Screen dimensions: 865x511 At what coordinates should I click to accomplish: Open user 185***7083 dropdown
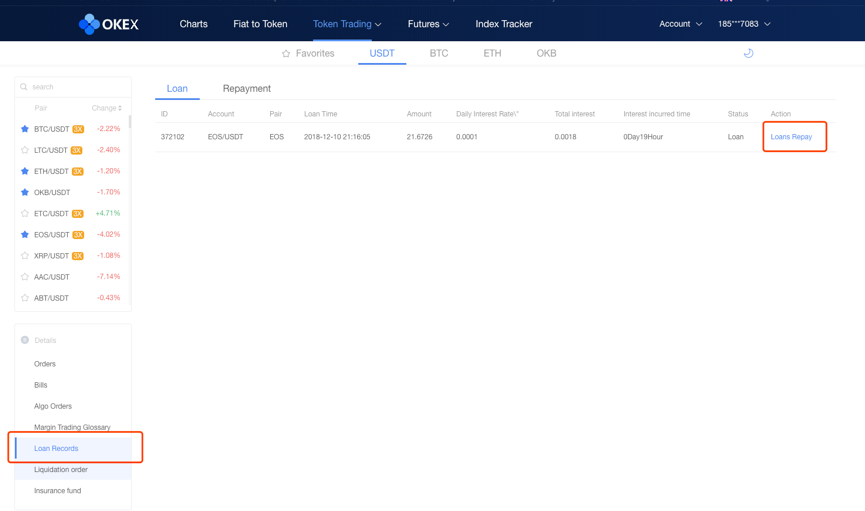(x=744, y=24)
